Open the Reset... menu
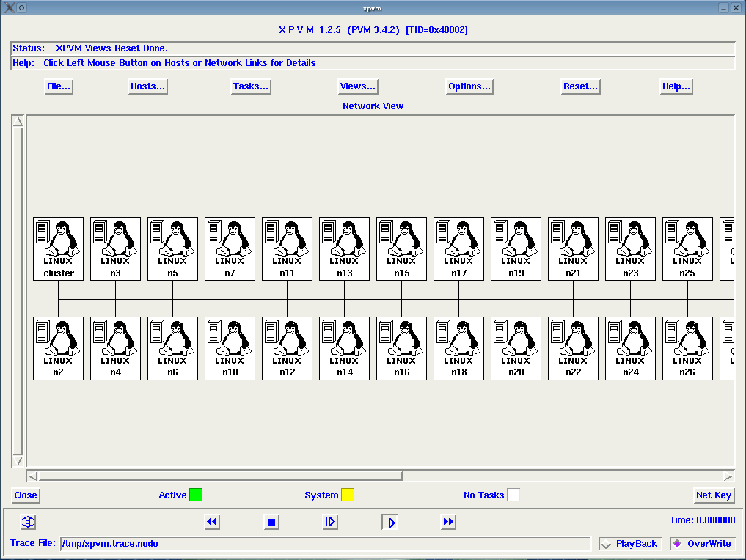Screen dimensions: 746x560 click(580, 86)
